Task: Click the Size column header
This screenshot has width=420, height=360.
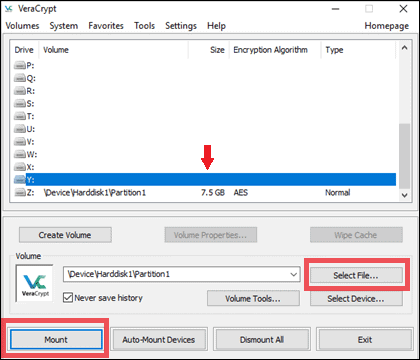Action: pyautogui.click(x=209, y=50)
